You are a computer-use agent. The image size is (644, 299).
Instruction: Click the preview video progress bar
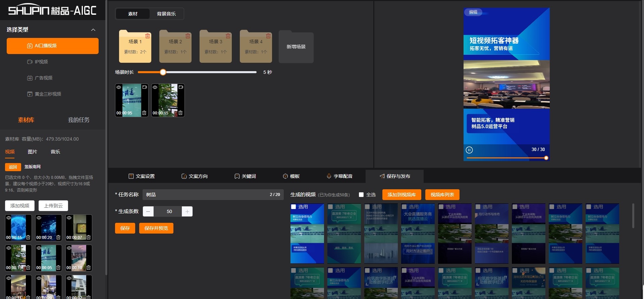pyautogui.click(x=506, y=158)
